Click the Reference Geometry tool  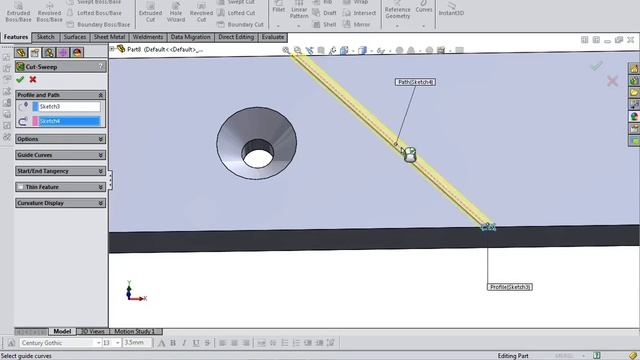tap(397, 10)
